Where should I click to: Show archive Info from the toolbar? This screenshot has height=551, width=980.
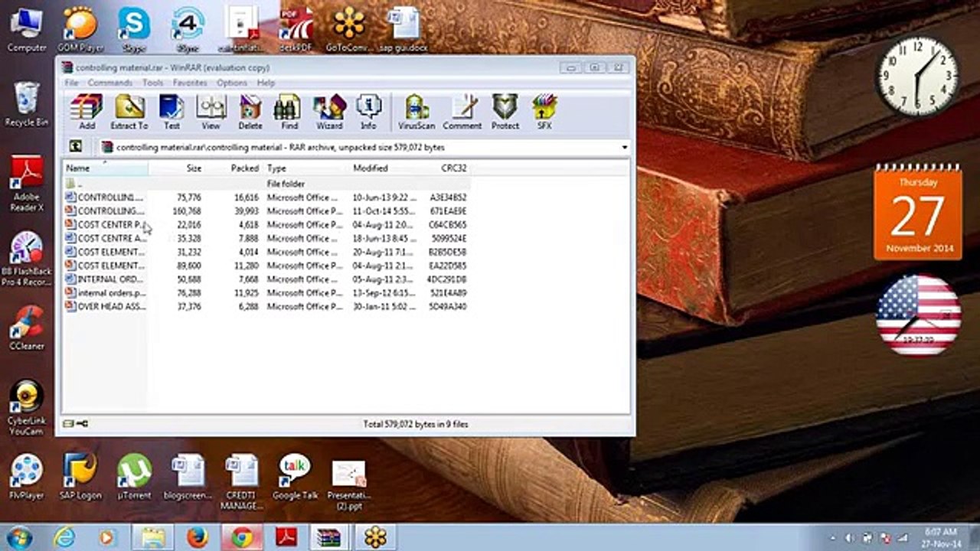click(x=368, y=112)
